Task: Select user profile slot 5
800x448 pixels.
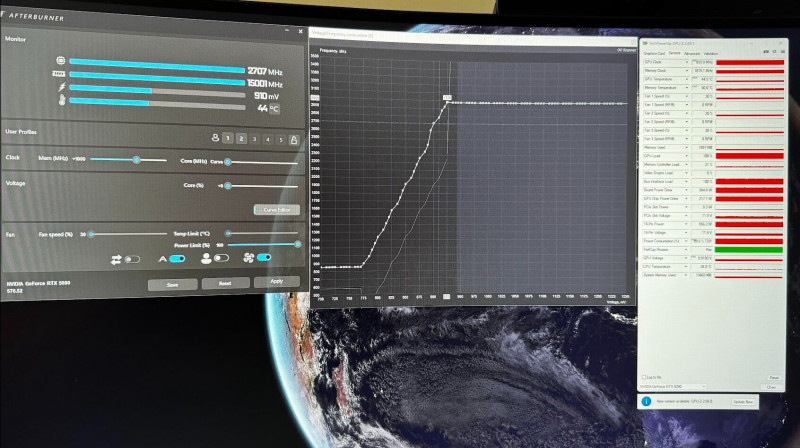Action: pos(281,140)
